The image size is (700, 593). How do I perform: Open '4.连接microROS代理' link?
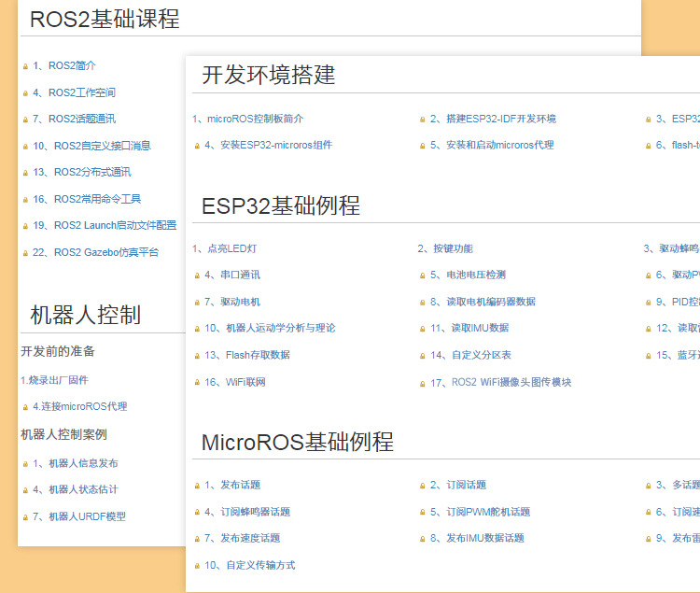pyautogui.click(x=80, y=406)
